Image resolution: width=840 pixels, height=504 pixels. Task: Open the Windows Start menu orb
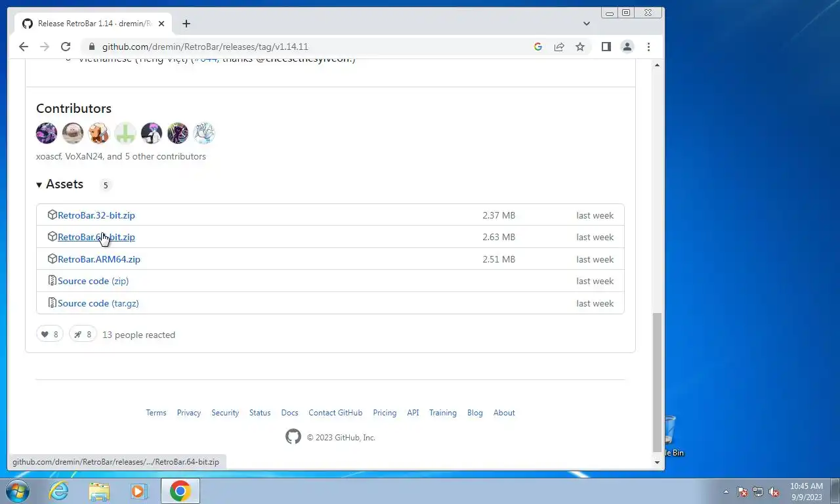[x=18, y=491]
